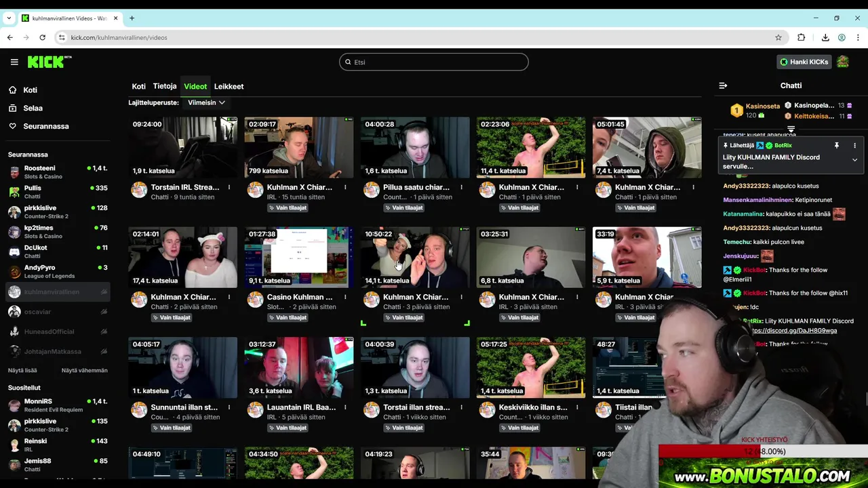Click Näytä vähemmän in sidebar
Viewport: 868px width, 488px height.
(x=85, y=370)
